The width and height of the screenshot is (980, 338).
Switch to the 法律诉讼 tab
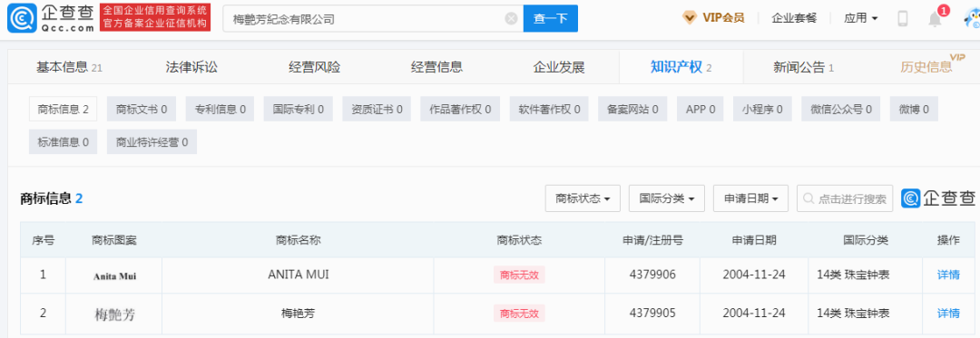coord(191,67)
